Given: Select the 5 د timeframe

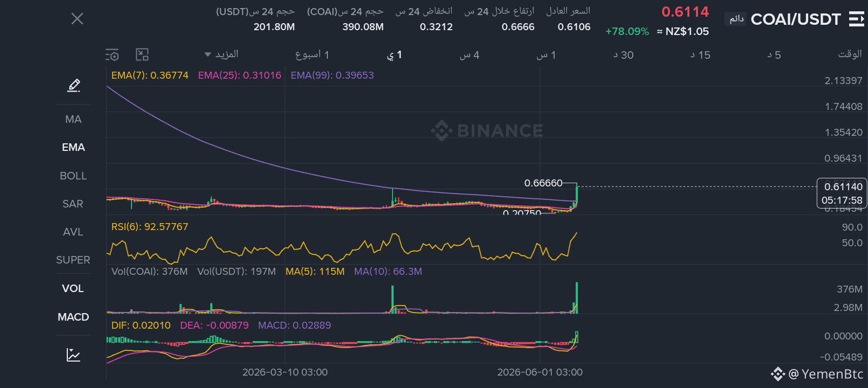Looking at the screenshot, I should 774,55.
